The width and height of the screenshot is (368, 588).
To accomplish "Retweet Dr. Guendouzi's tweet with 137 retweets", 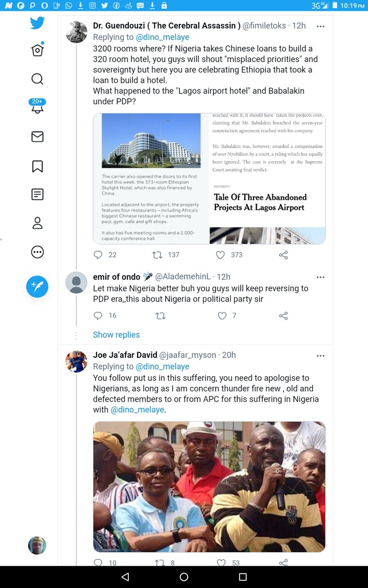I will [x=157, y=255].
